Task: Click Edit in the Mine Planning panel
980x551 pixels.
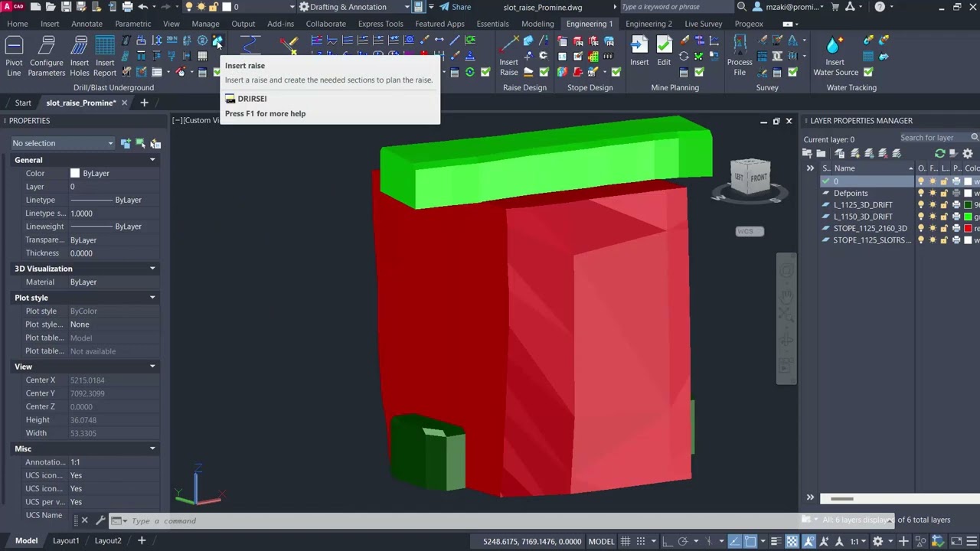Action: (664, 51)
